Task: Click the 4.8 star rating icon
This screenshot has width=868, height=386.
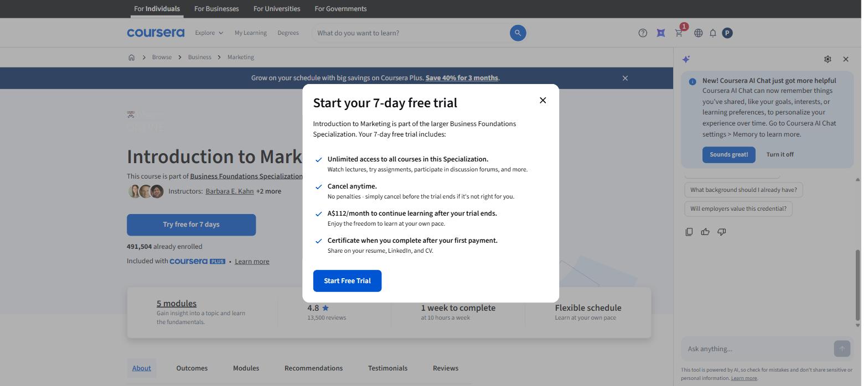Action: pos(325,308)
